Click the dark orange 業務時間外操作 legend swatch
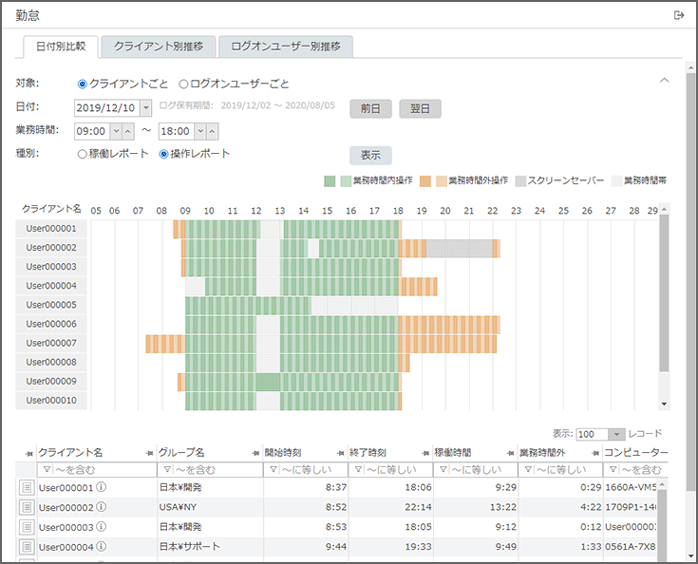 pyautogui.click(x=425, y=181)
